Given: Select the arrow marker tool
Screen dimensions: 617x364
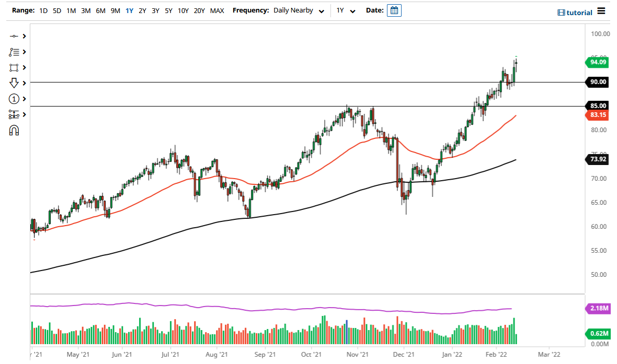Looking at the screenshot, I should tap(13, 83).
